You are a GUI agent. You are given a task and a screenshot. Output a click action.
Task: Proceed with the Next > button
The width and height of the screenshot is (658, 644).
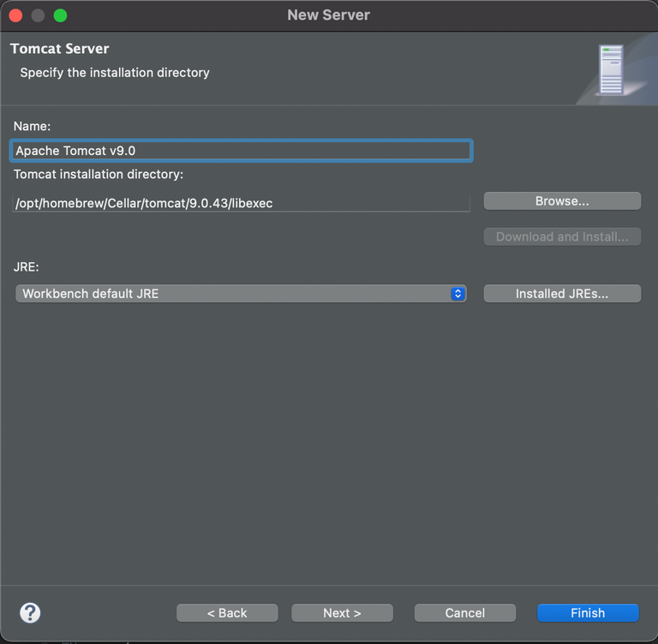click(x=342, y=613)
